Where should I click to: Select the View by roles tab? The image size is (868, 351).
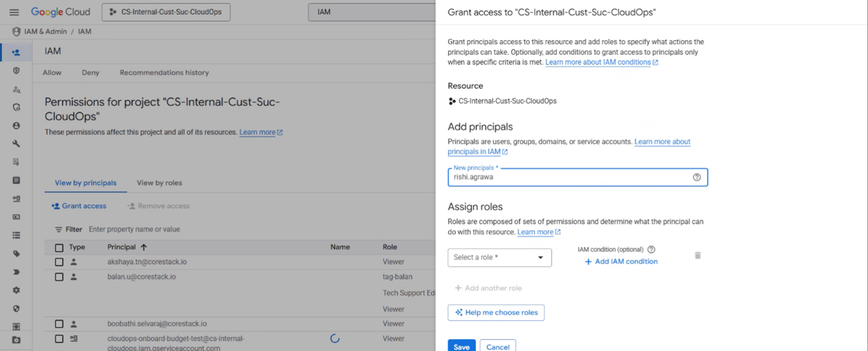[159, 183]
